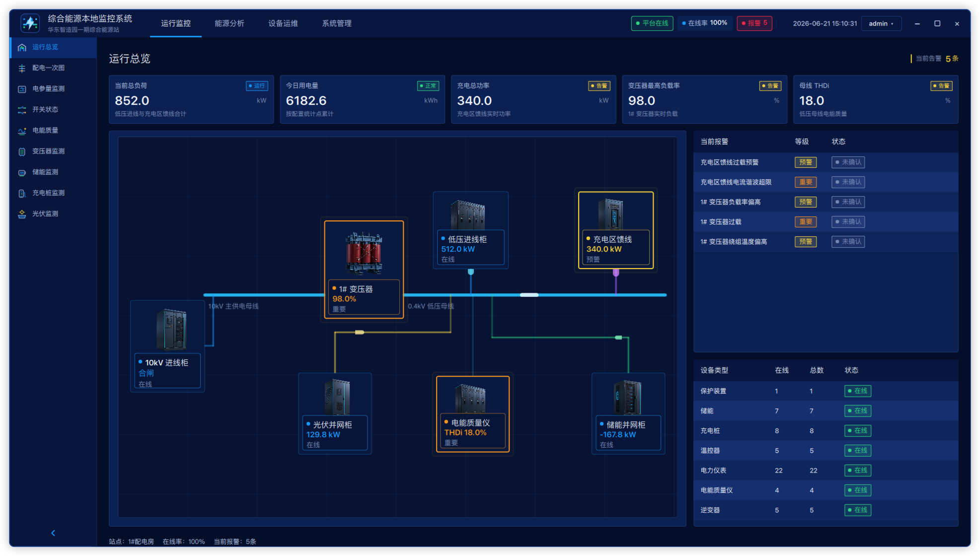The height and width of the screenshot is (556, 980).
Task: Click the red 报警 5 button
Action: pyautogui.click(x=754, y=23)
